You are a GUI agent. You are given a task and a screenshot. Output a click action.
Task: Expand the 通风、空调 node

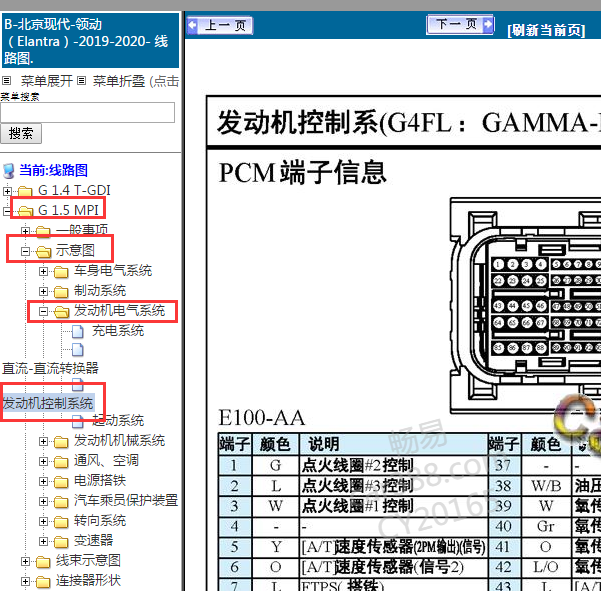[x=43, y=461]
